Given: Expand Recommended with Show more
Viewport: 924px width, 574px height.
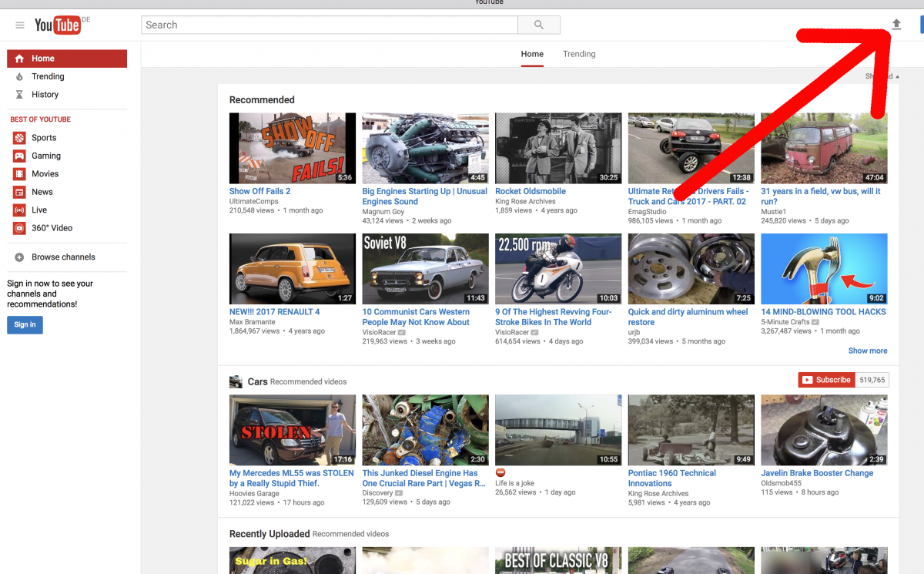Looking at the screenshot, I should pyautogui.click(x=867, y=351).
